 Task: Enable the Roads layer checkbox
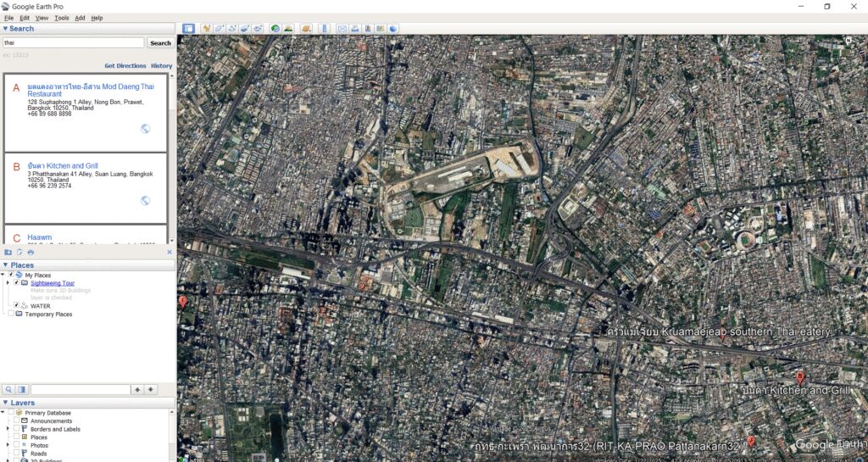point(17,454)
